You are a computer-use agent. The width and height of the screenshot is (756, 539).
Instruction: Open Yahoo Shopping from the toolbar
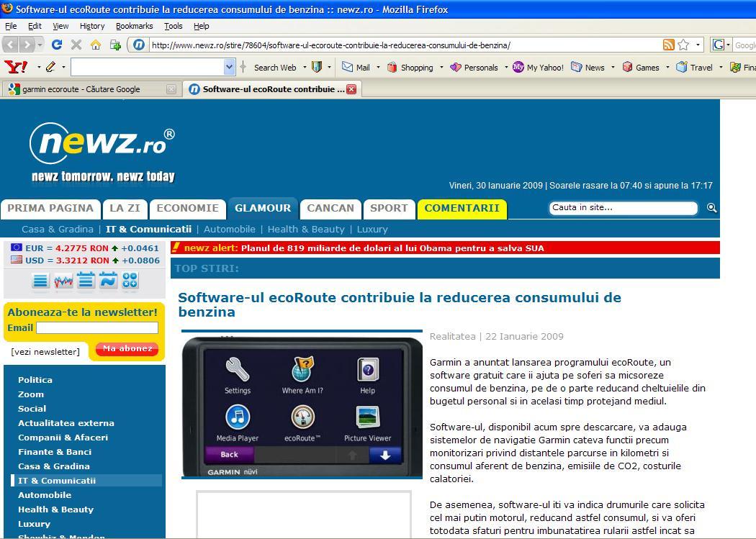pos(410,68)
